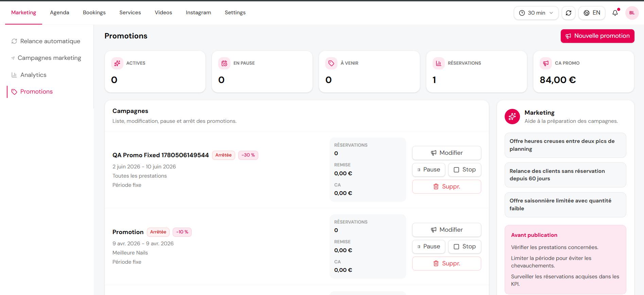Open the Services tab

point(130,13)
